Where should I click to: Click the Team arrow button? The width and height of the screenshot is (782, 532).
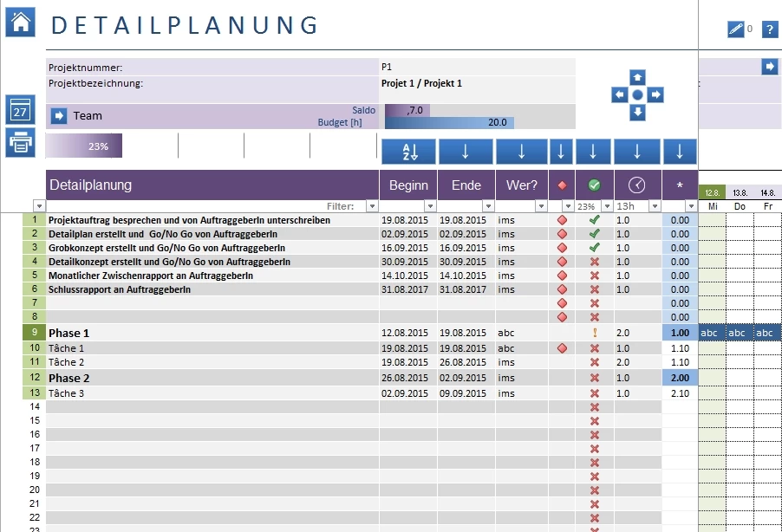coord(59,115)
